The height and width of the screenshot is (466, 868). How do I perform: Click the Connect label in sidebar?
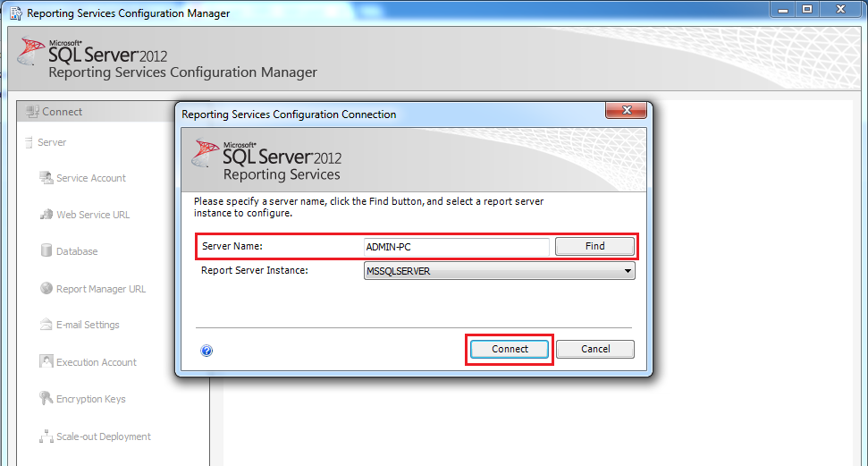coord(62,112)
